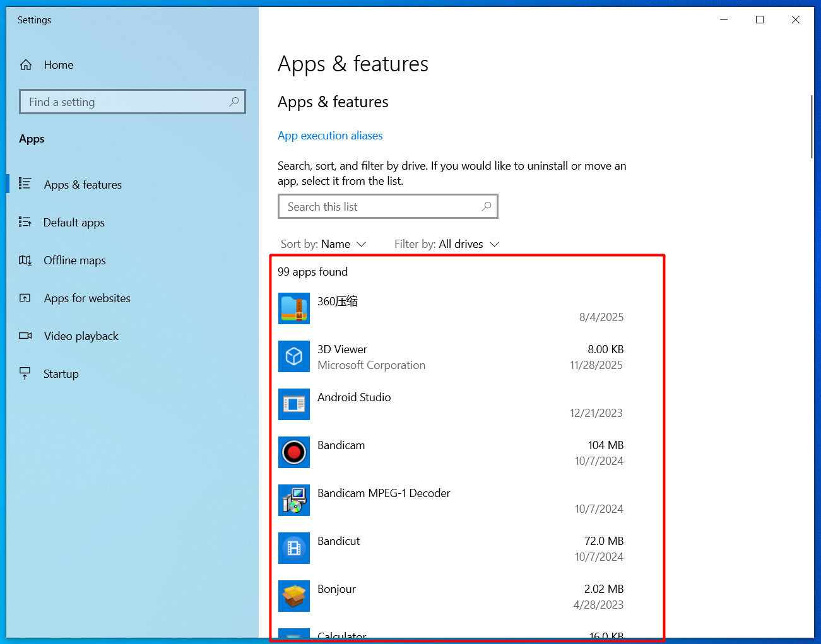Click magnifier icon in Search this list box
821x644 pixels.
coord(487,206)
